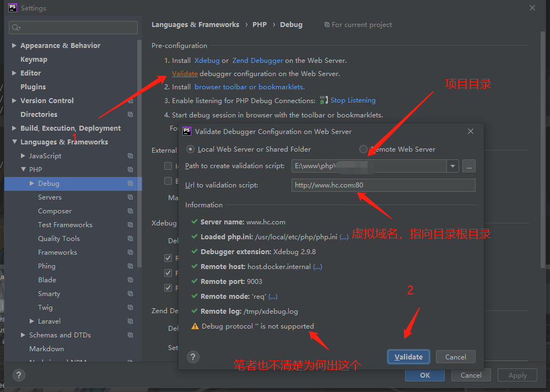Image resolution: width=550 pixels, height=392 pixels.
Task: Open the Zend Debugger install link
Action: [257, 60]
